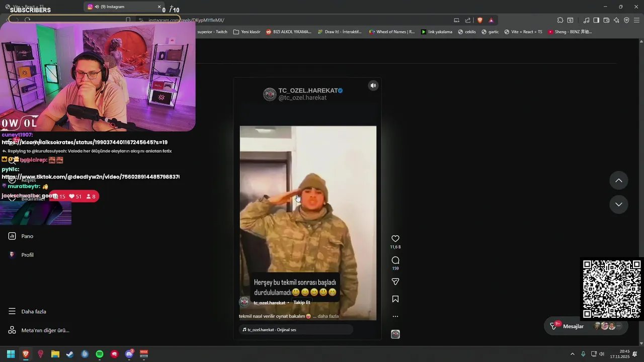Click the Takip Et follow button
The image size is (644, 362).
point(302,302)
